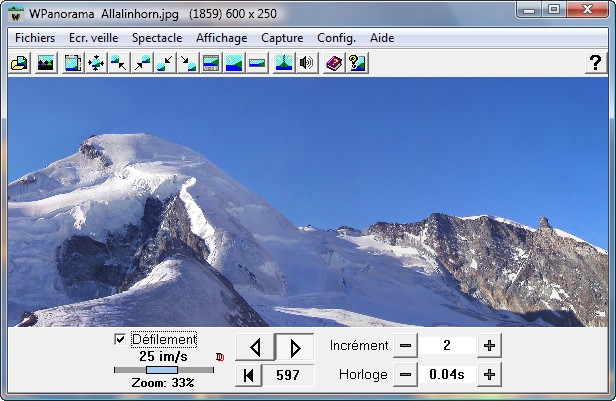
Task: Increase Incrément with the plus button
Action: [489, 346]
